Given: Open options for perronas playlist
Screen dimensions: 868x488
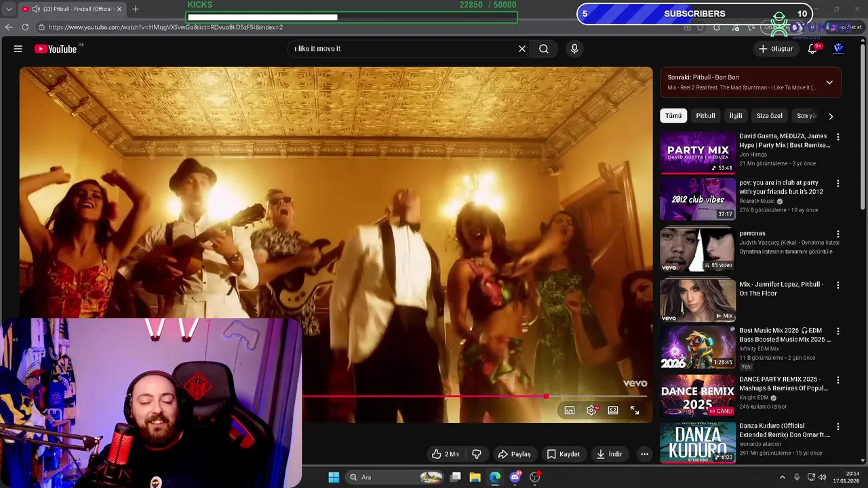Looking at the screenshot, I should [838, 235].
